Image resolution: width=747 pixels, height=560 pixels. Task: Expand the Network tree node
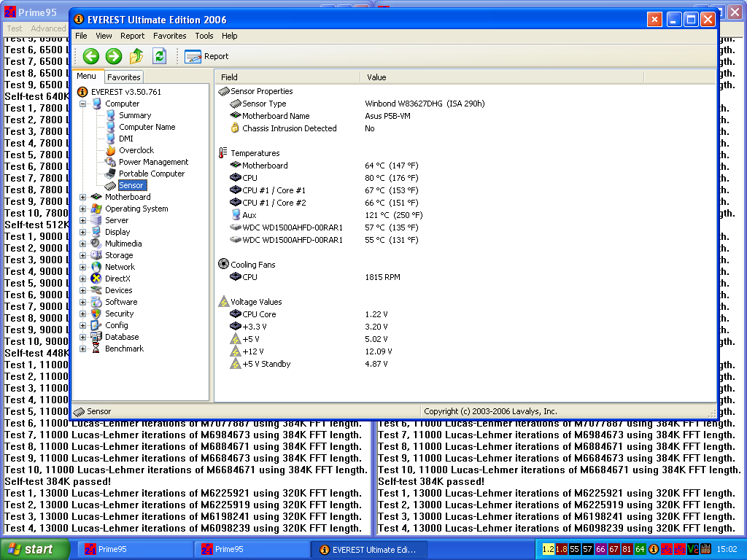tap(83, 267)
